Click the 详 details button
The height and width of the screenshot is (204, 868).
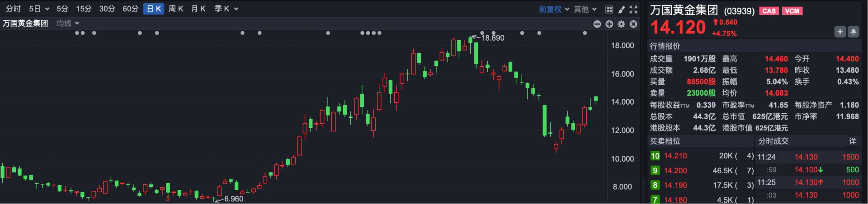click(x=852, y=141)
